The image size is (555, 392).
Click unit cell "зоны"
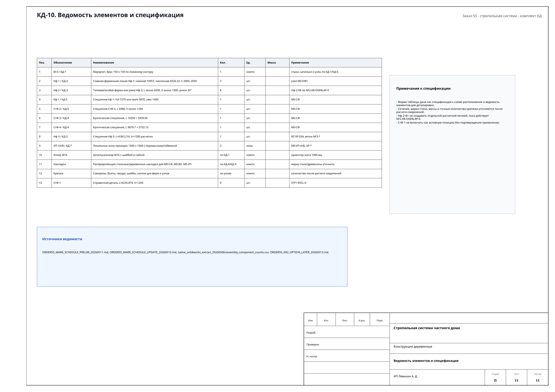pyautogui.click(x=255, y=146)
